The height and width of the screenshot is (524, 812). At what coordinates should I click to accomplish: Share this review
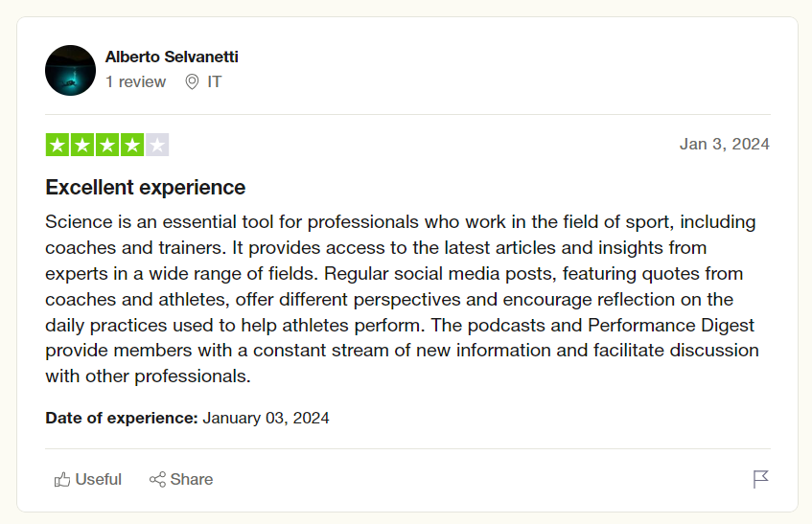click(x=181, y=480)
